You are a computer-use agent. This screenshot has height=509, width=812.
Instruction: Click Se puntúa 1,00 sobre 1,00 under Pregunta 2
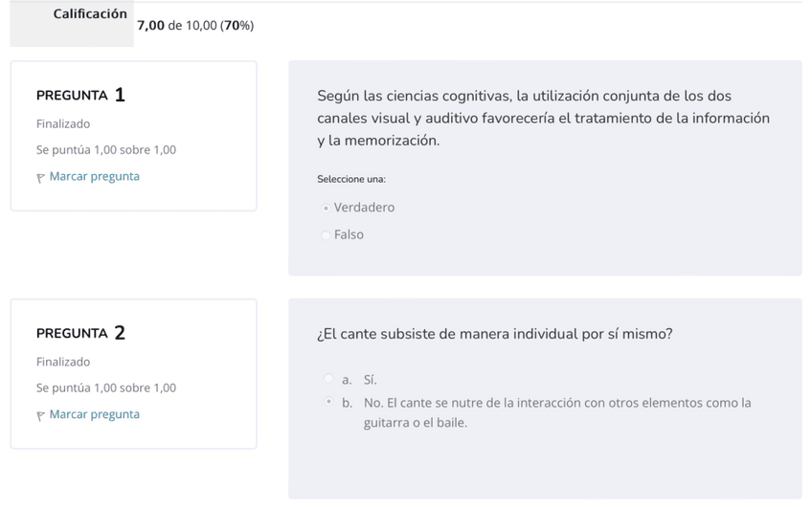pos(106,388)
